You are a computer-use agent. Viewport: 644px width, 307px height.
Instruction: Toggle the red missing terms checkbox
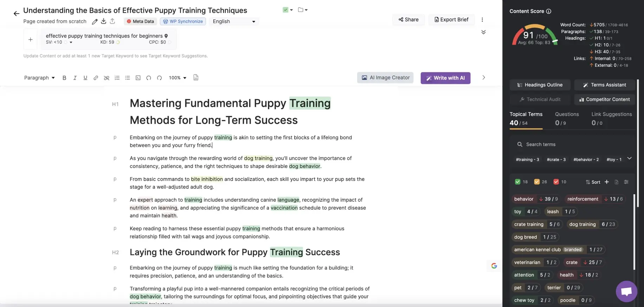click(556, 182)
